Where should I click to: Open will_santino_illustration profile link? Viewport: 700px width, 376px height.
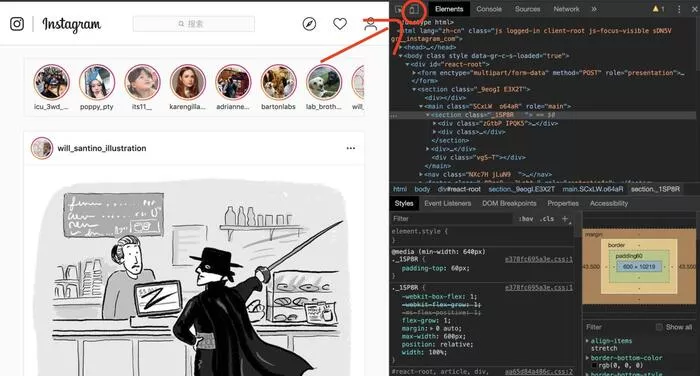[102, 148]
